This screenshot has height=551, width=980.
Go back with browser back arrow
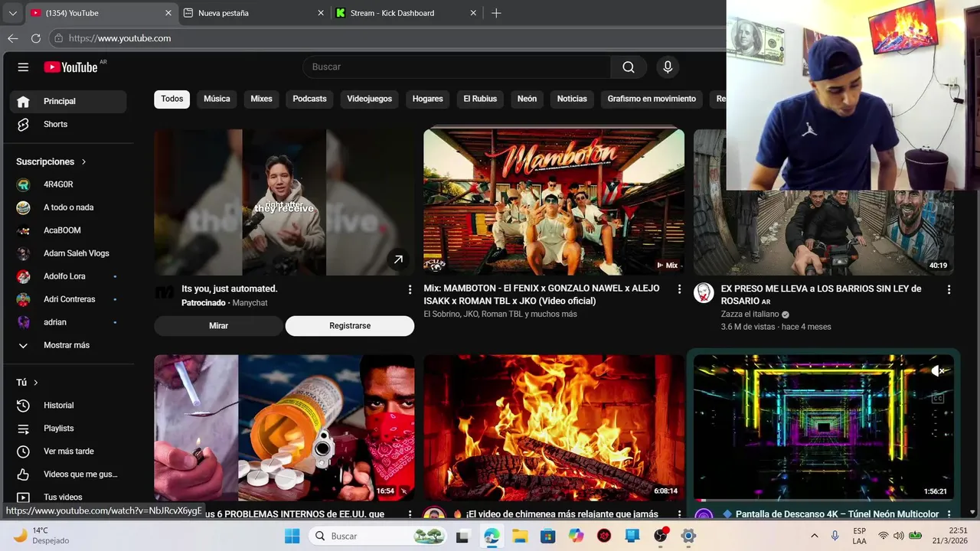point(13,38)
